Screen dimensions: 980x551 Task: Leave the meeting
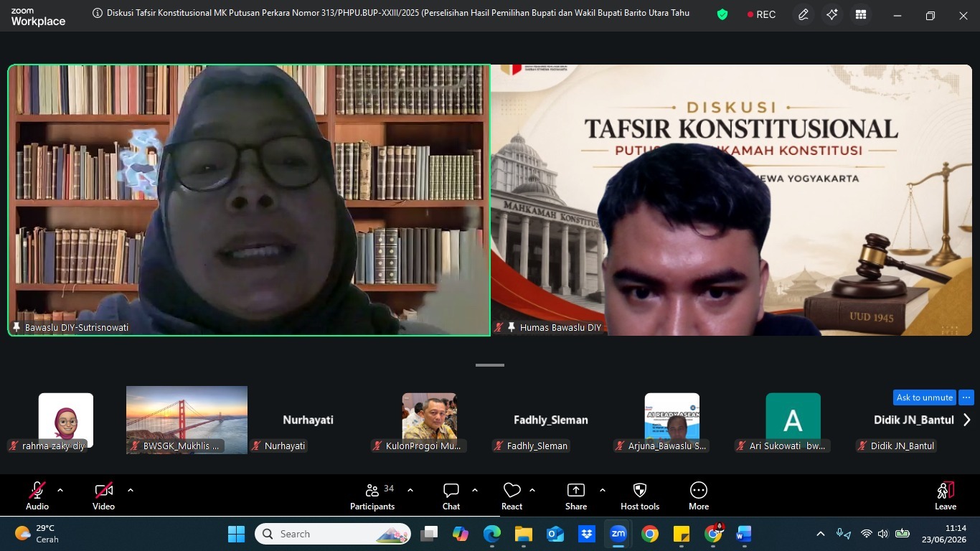pos(946,496)
